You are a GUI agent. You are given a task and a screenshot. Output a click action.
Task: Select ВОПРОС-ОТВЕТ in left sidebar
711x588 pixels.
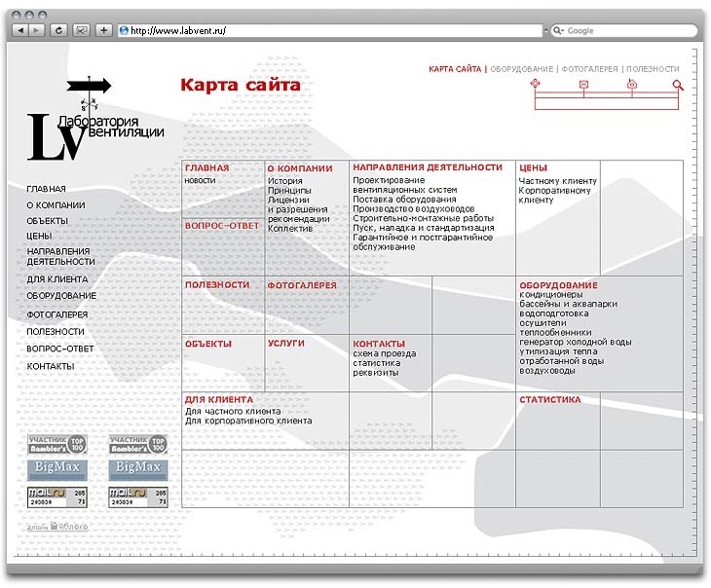pos(59,349)
